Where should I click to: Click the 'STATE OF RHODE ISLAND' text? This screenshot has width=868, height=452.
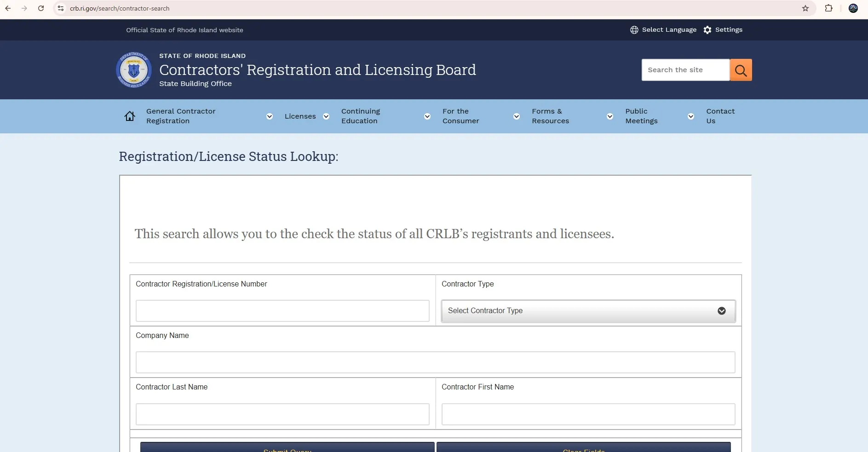[x=202, y=56]
